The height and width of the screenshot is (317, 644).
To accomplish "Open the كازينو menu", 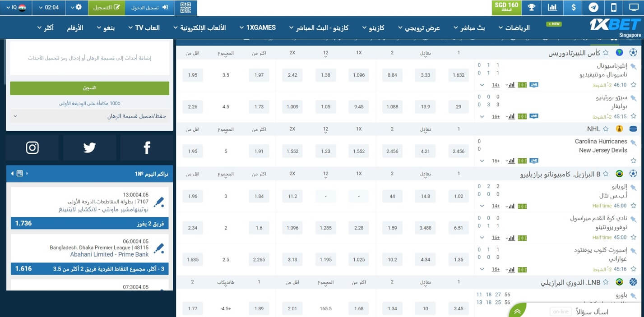I will (x=373, y=28).
